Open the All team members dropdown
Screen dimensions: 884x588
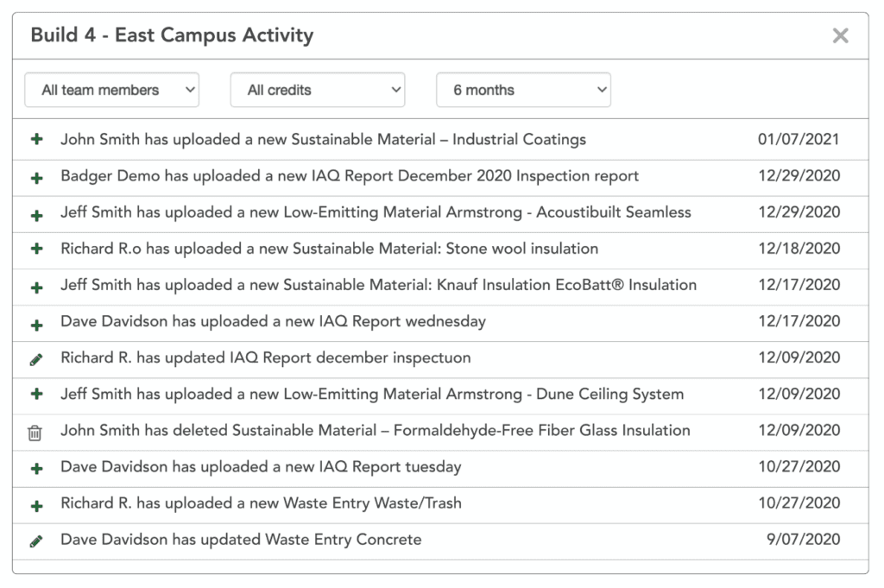click(x=112, y=90)
